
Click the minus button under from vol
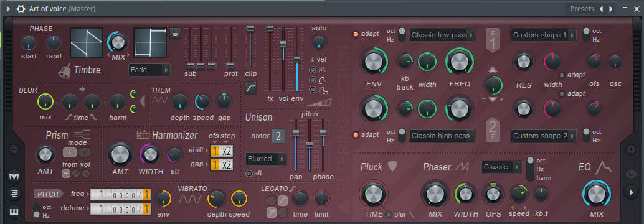coord(66,173)
